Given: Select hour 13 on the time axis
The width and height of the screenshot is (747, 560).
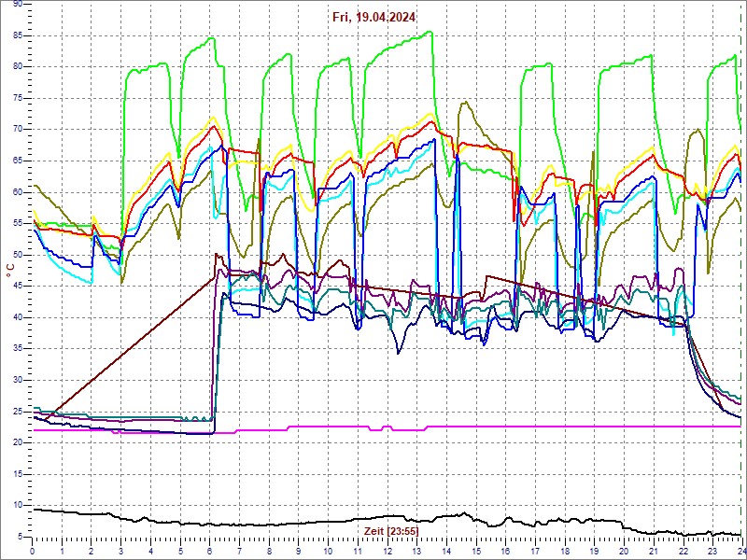Looking at the screenshot, I should [416, 550].
